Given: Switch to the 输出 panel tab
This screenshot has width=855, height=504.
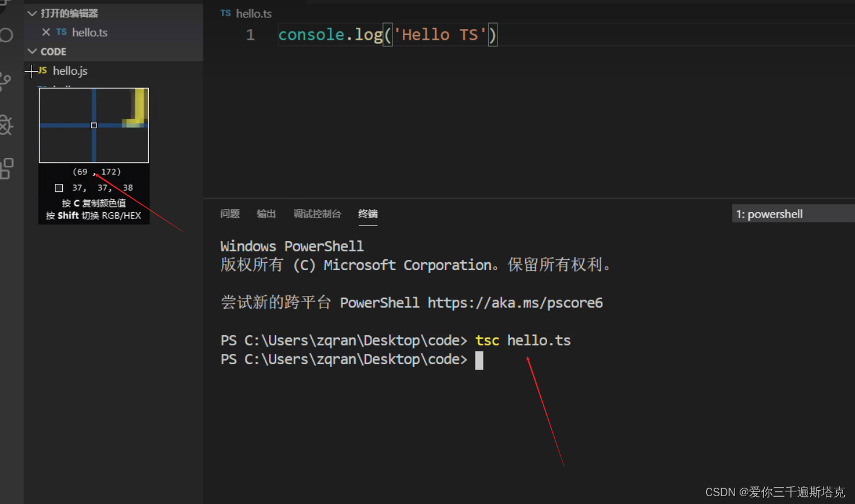Looking at the screenshot, I should [x=266, y=213].
